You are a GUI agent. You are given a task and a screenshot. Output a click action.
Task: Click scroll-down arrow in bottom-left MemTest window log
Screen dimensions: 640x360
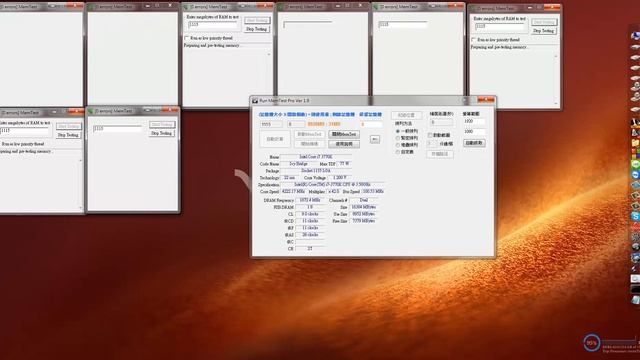point(80,208)
